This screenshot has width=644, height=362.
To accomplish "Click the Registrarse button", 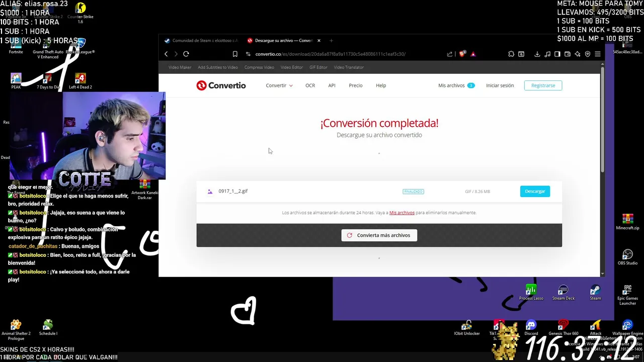I will click(543, 85).
